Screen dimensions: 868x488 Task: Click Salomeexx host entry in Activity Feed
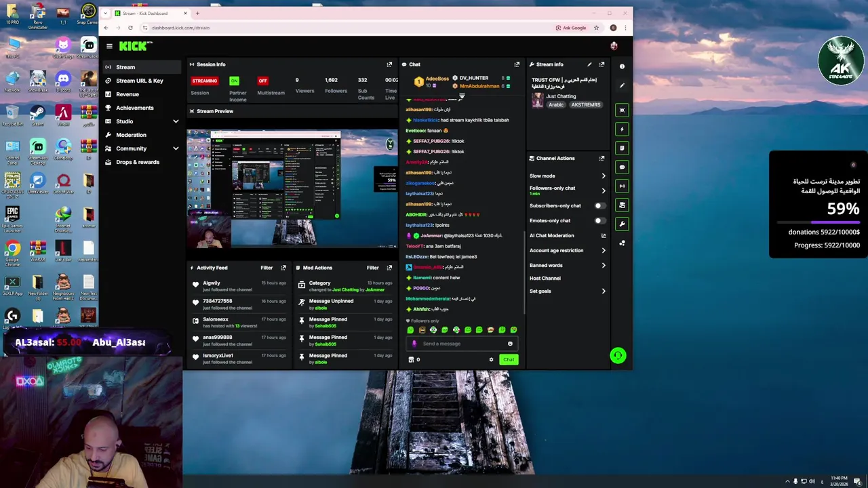(x=239, y=323)
